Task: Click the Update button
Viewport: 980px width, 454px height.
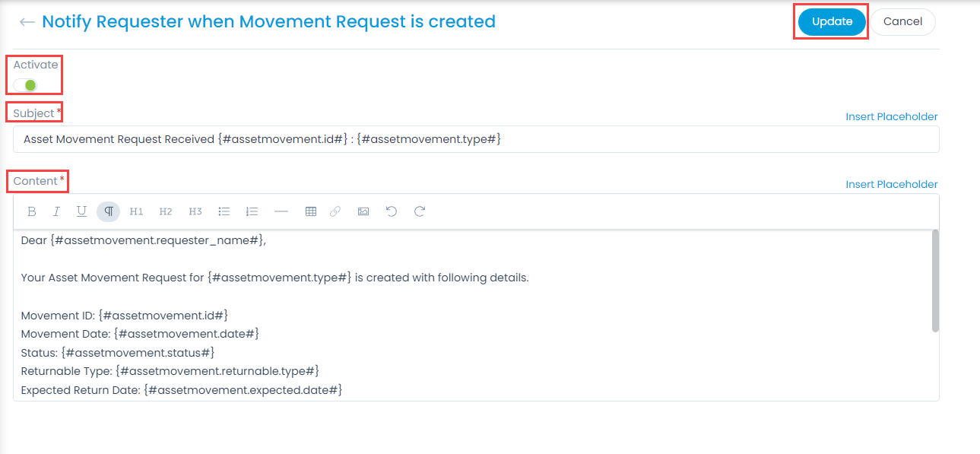Action: pos(832,22)
